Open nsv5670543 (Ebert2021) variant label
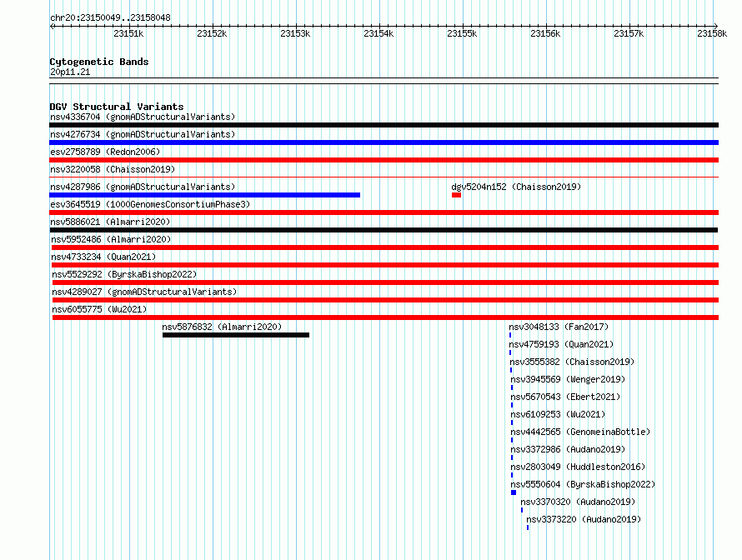This screenshot has height=560, width=742. click(x=565, y=397)
